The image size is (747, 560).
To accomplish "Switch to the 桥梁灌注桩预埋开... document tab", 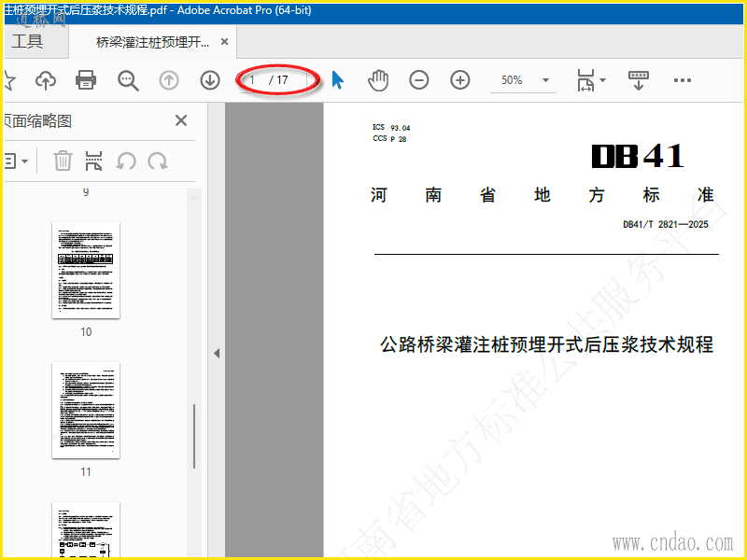I will coord(152,42).
